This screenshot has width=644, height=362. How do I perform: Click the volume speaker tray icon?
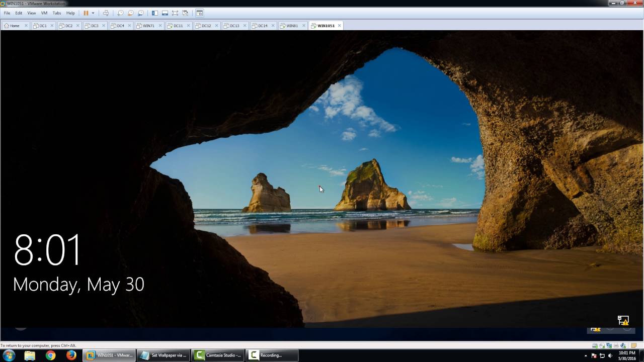(611, 355)
